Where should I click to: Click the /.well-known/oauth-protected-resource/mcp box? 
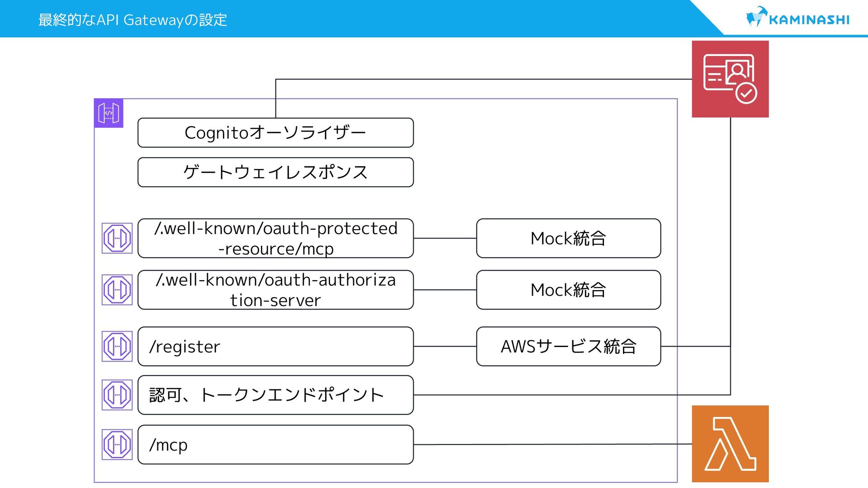click(275, 238)
